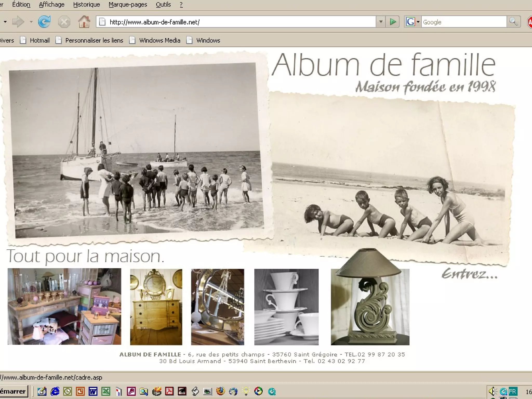
Task: Open Windows Media Player quick launch icon
Action: coord(258,391)
